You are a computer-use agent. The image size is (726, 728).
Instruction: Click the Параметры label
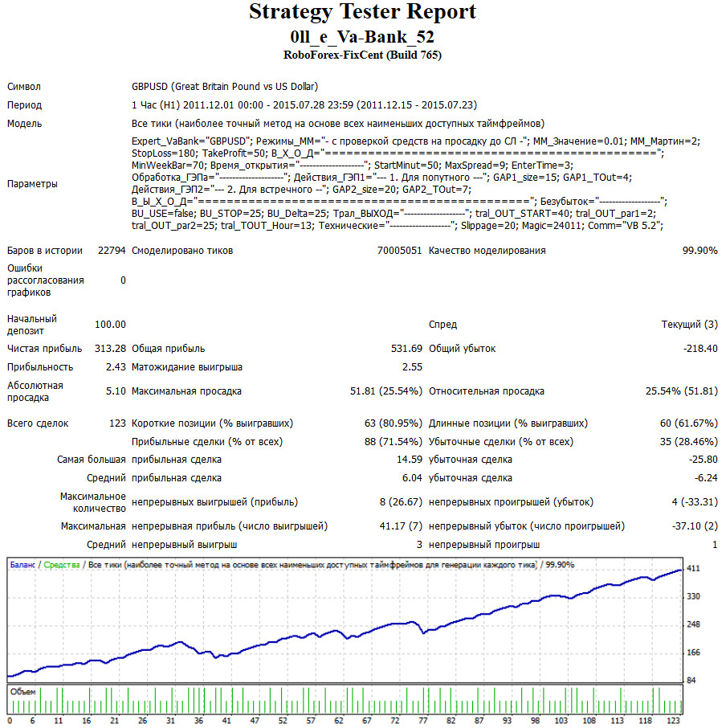(x=32, y=184)
